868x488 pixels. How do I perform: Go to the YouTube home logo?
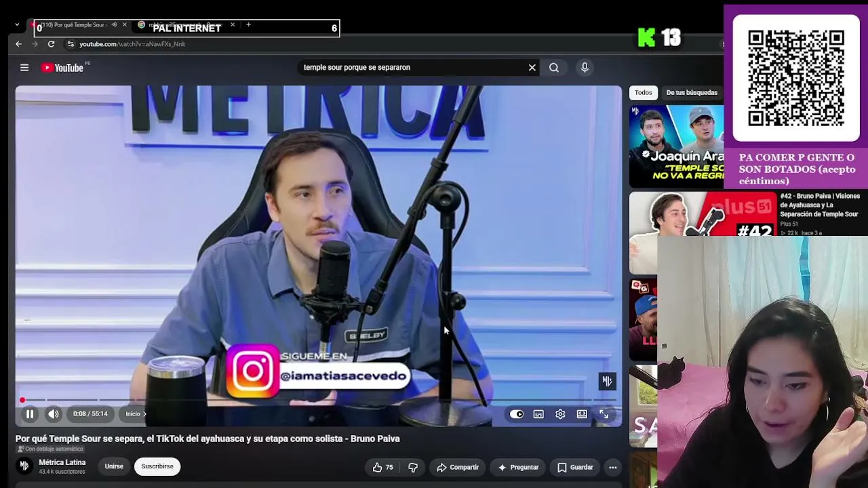(62, 68)
